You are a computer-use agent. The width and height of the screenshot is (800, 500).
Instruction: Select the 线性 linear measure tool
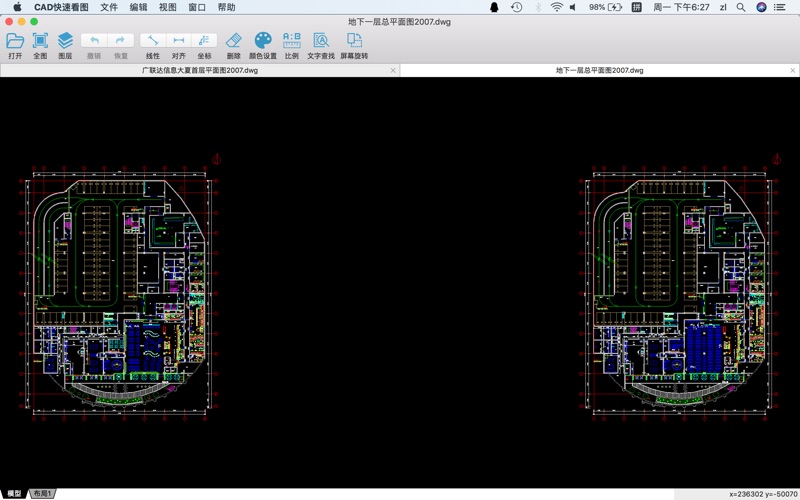(x=153, y=41)
